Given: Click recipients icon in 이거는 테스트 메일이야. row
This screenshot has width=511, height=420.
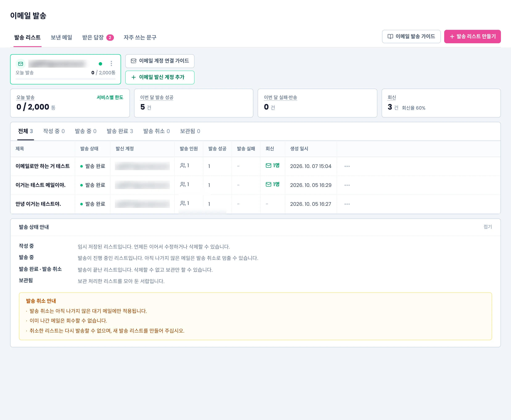Looking at the screenshot, I should coord(183,184).
